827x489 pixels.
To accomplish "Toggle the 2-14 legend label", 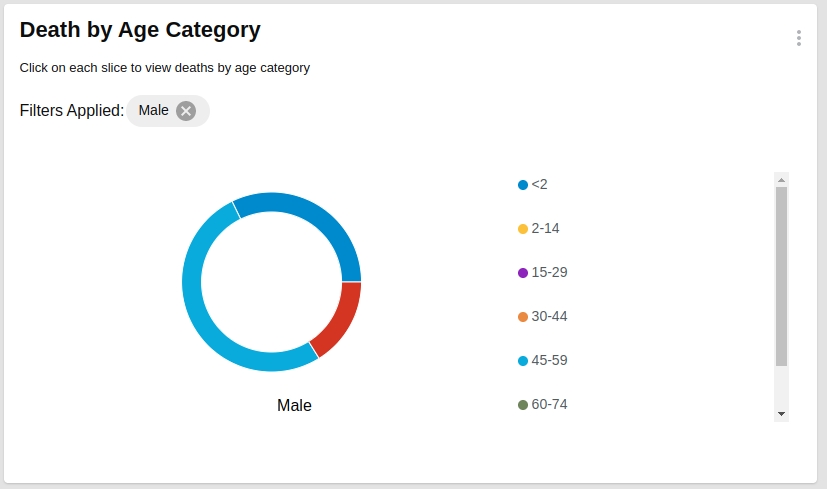I will click(x=546, y=229).
